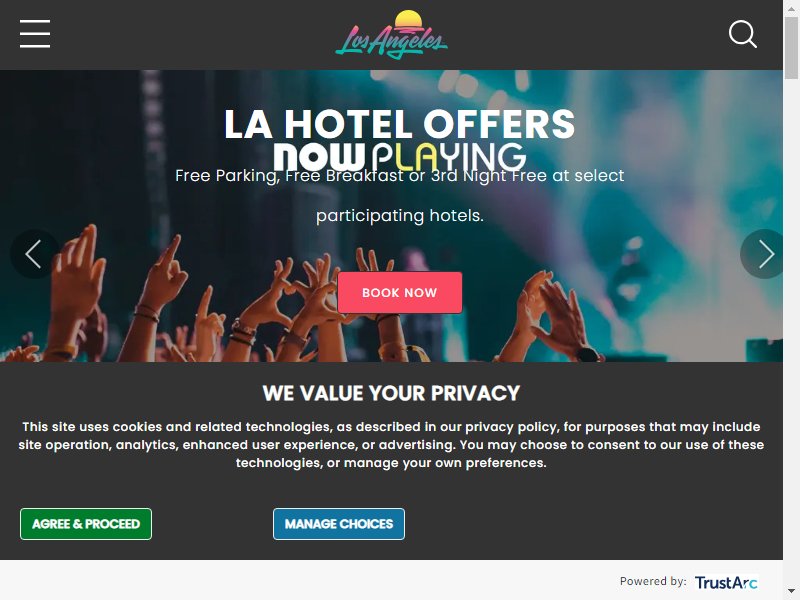Click the Free Parking offer description text

(399, 195)
